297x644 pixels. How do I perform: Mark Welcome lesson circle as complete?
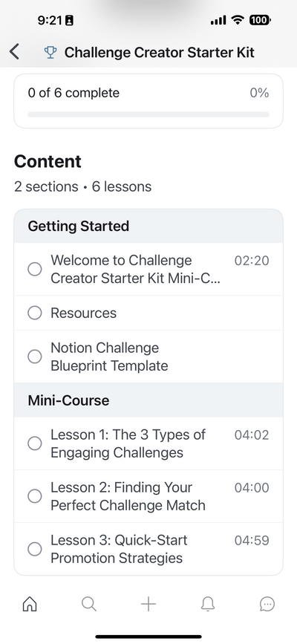(34, 269)
